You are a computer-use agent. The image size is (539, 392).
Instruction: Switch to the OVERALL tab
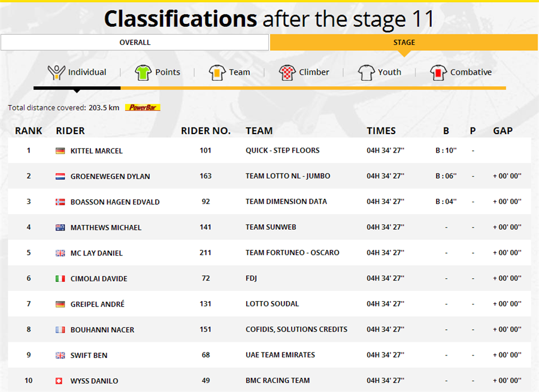click(x=135, y=42)
